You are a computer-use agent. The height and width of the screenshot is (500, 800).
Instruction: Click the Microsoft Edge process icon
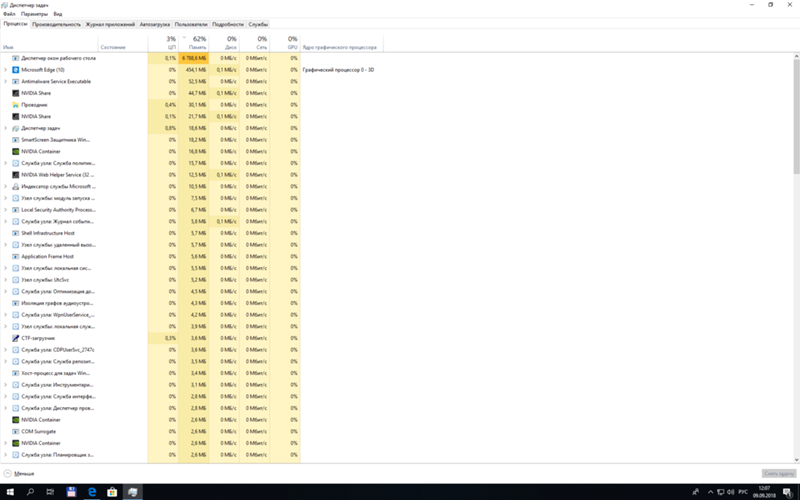pos(15,70)
